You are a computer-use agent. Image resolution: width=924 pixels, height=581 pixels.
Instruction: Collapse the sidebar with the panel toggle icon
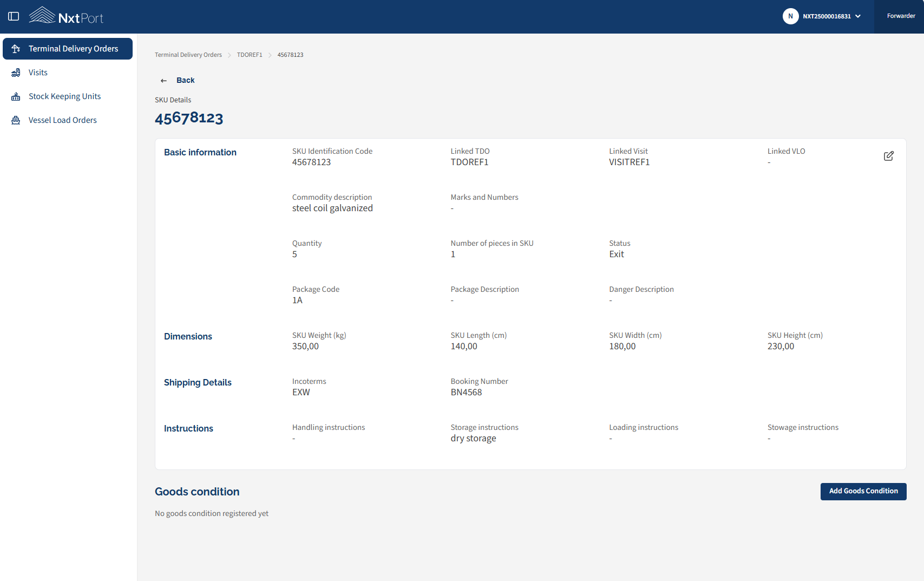click(14, 16)
